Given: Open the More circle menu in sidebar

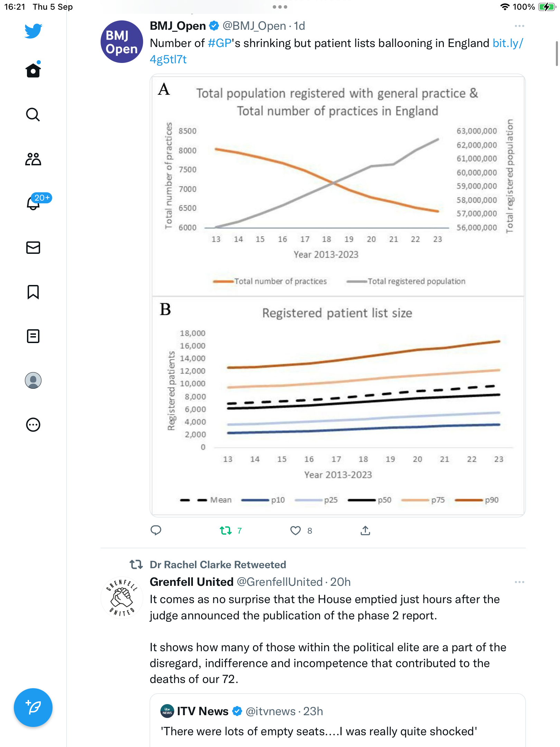Looking at the screenshot, I should [33, 425].
